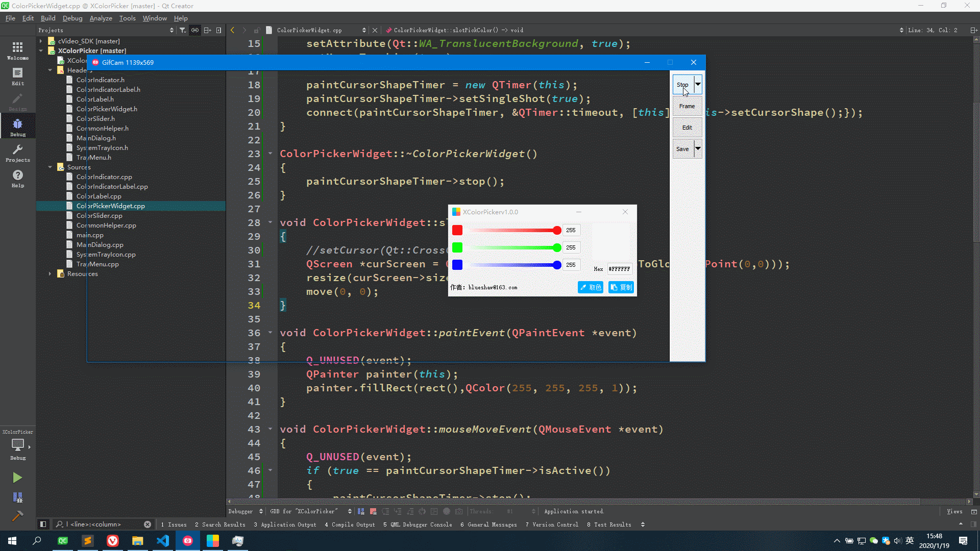
Task: Open the Help mode icon
Action: click(17, 178)
